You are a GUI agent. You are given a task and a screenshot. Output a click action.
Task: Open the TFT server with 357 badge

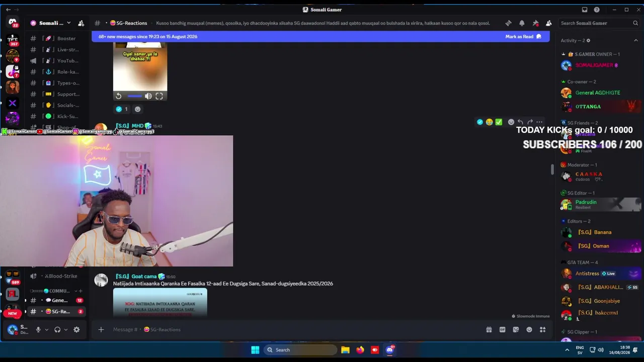point(13,40)
